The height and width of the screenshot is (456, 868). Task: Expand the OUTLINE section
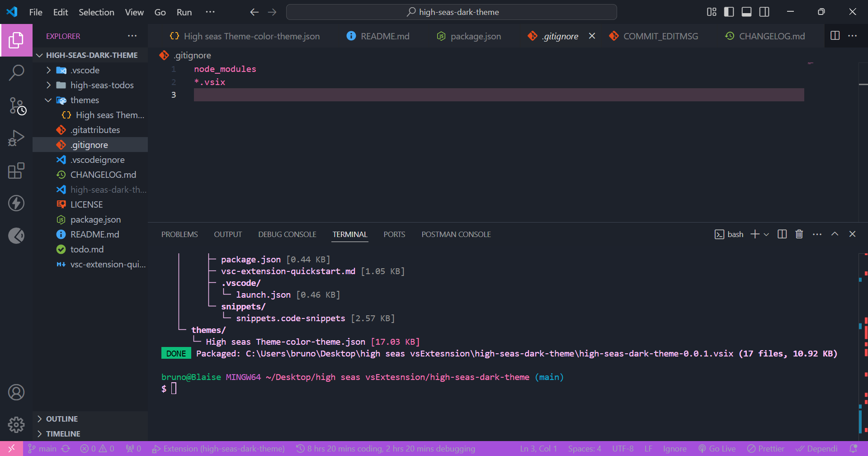pyautogui.click(x=90, y=419)
